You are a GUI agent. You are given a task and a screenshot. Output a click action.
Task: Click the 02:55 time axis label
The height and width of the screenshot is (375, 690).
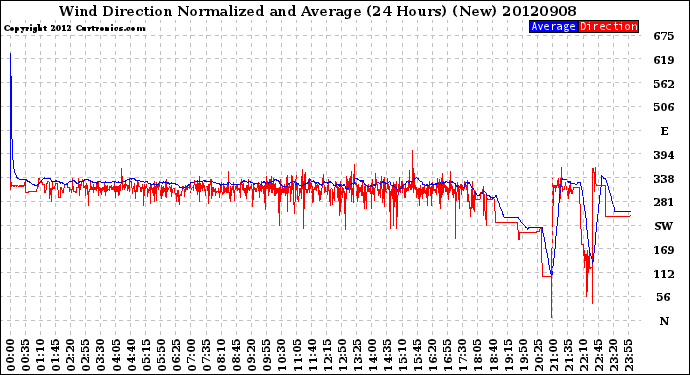tap(86, 355)
